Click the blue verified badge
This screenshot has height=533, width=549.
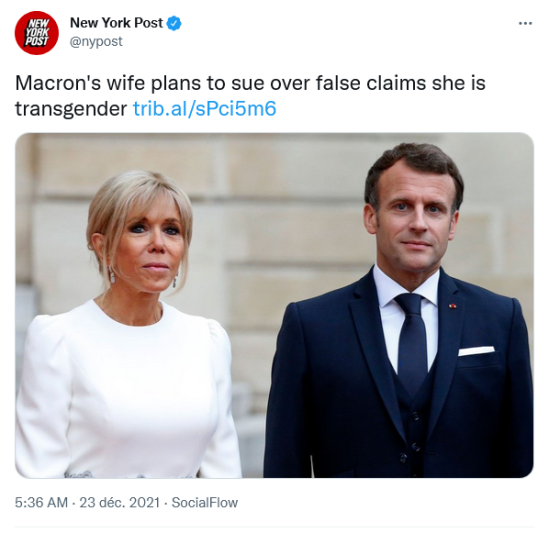click(x=174, y=23)
